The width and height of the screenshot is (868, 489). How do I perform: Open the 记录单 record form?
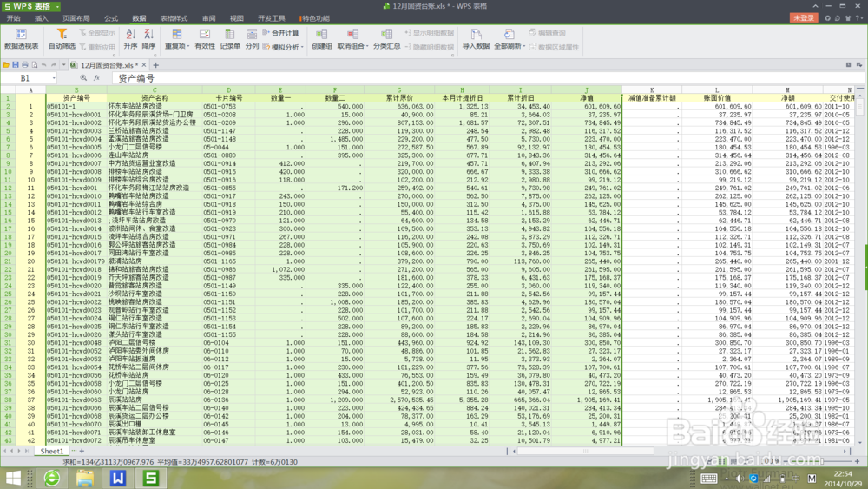(230, 39)
